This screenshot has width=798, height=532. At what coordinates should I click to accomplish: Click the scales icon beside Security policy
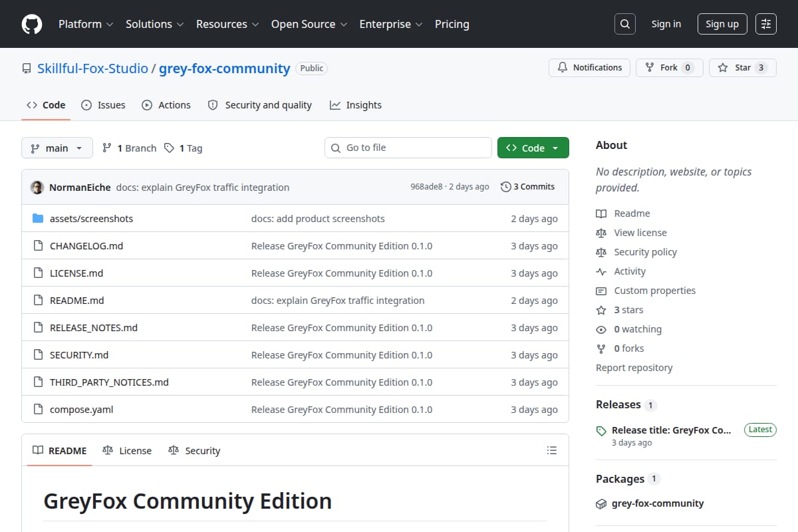601,252
